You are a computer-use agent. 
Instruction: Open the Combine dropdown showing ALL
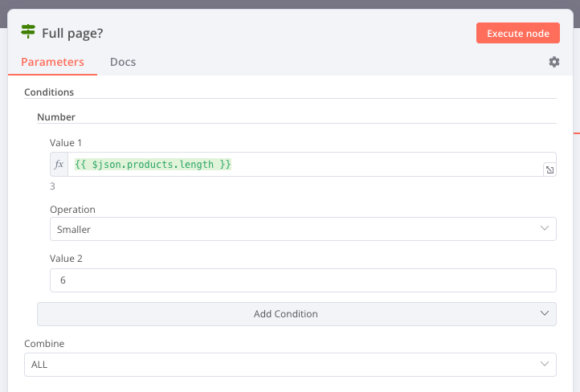[290, 365]
